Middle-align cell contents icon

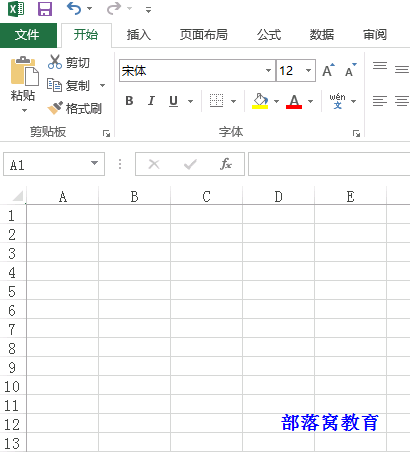(x=402, y=69)
